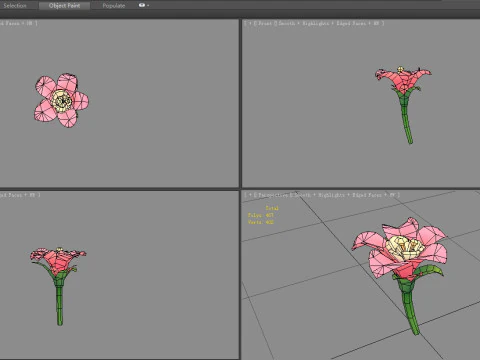Open the Perspective viewport [+] general menu
Viewport: 480px width, 360px height.
coord(250,195)
